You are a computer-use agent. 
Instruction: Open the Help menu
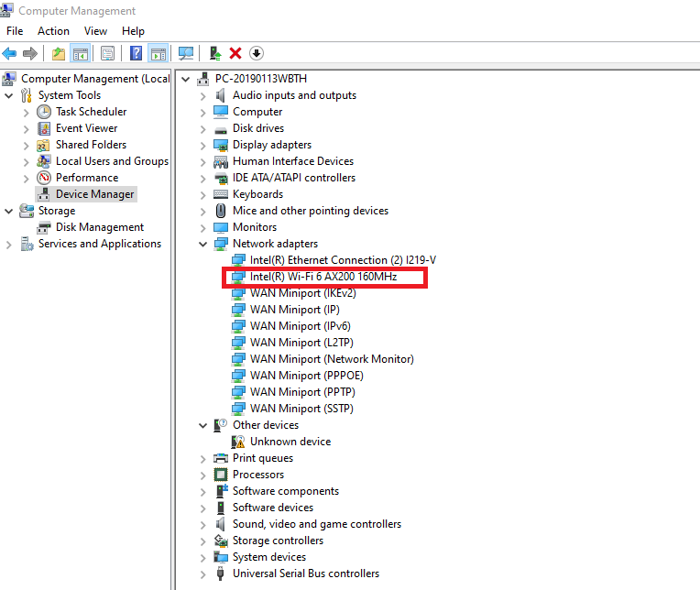[x=133, y=31]
